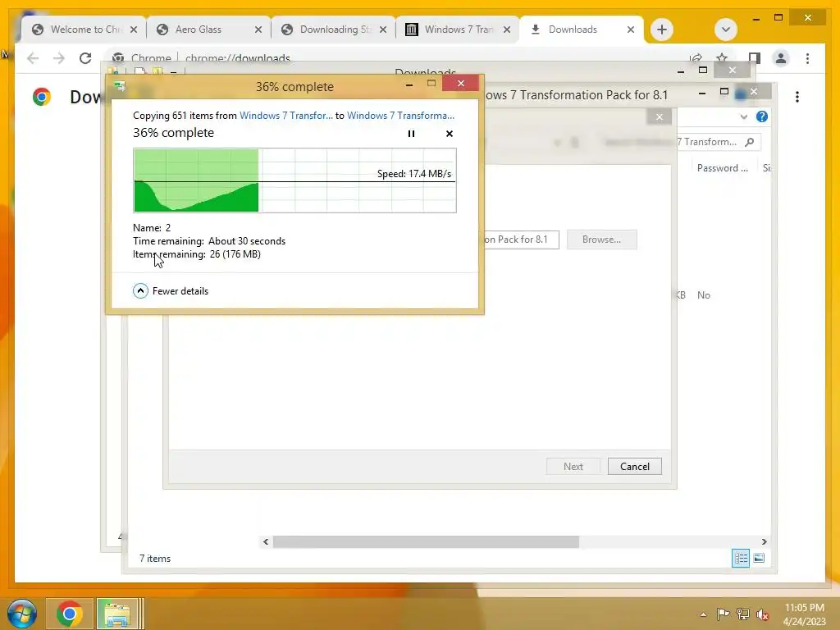Open Action Center flag icon

pos(723,614)
